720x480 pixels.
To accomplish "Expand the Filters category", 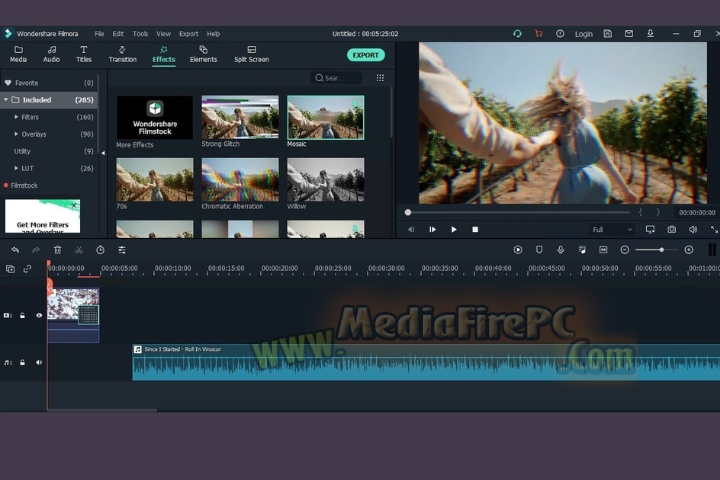I will pos(17,117).
